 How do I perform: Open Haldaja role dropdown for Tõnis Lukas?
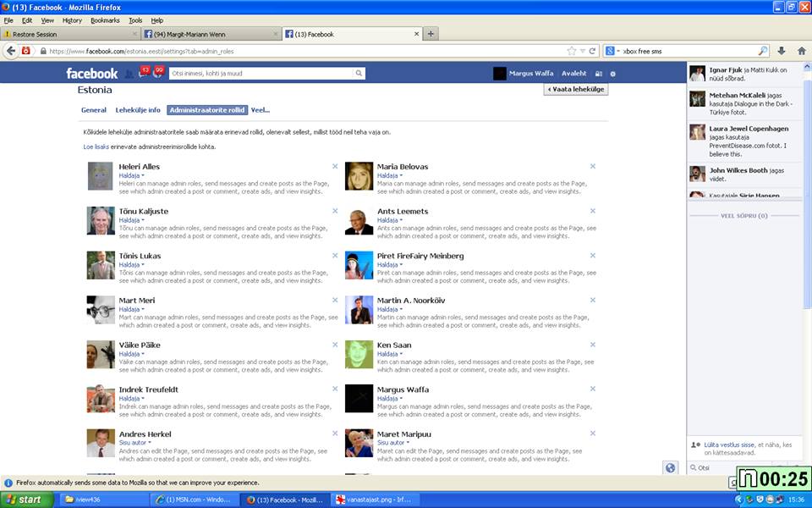pos(132,265)
